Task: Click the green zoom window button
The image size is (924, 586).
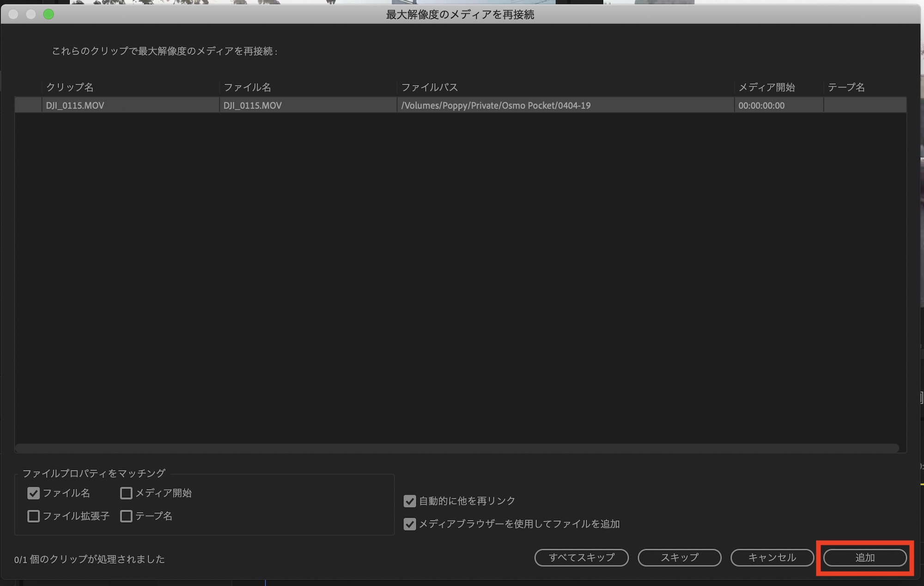Action: coord(49,14)
